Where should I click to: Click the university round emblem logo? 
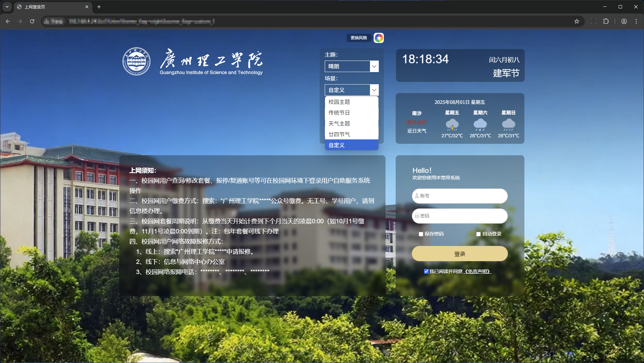tap(137, 61)
